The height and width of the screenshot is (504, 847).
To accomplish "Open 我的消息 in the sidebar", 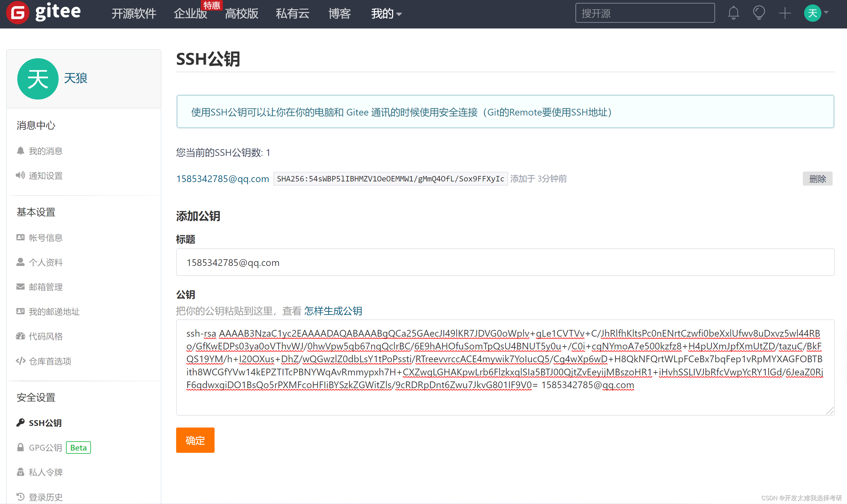I will [45, 151].
